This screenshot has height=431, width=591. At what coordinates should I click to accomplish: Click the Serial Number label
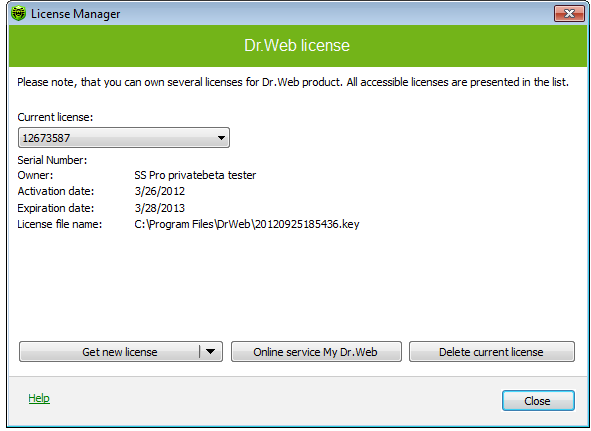tap(52, 160)
